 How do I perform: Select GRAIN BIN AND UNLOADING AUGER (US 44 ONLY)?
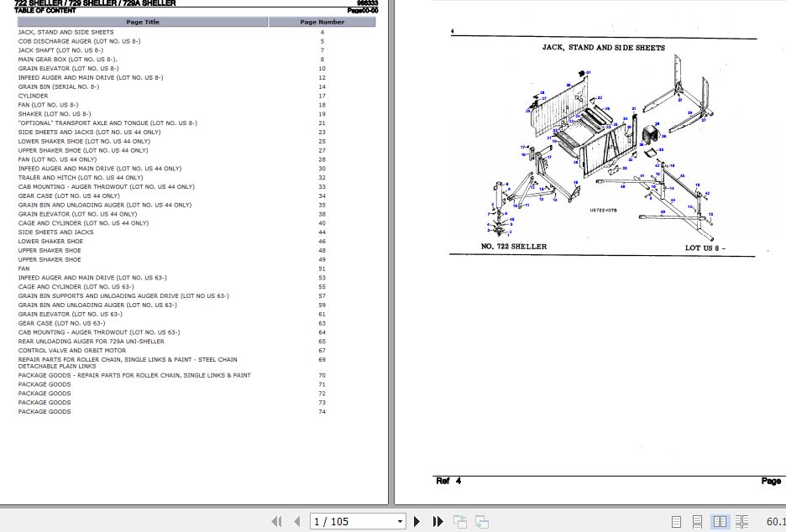[x=105, y=205]
